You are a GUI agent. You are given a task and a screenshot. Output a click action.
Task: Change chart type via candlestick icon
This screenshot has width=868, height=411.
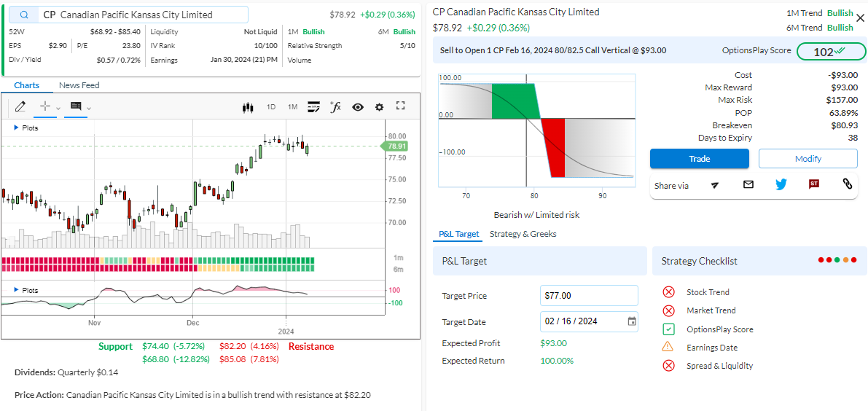[x=248, y=107]
